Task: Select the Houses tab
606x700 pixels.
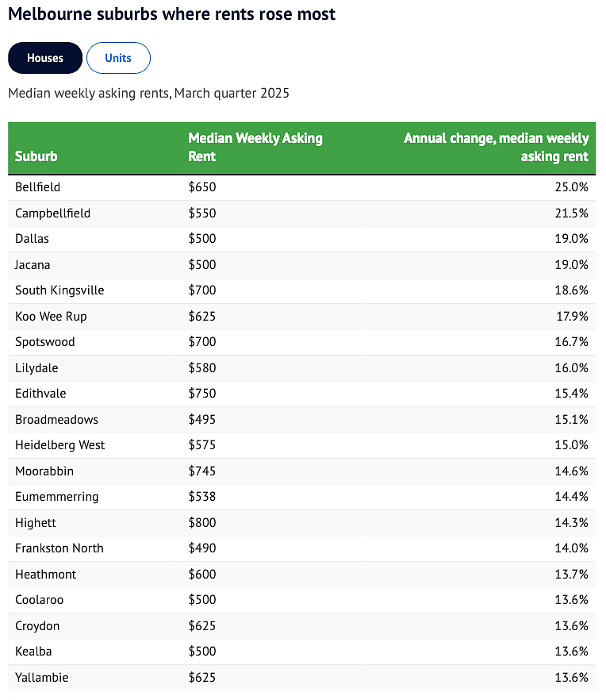Action: pos(45,58)
